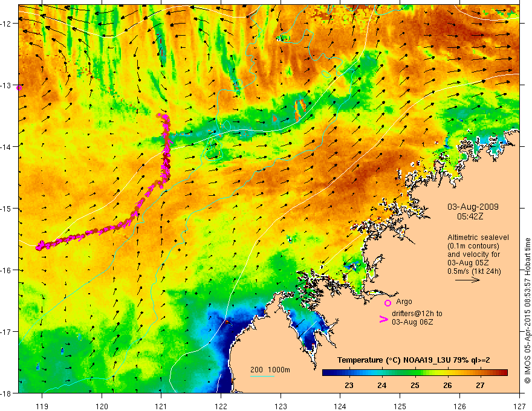Screen dimensions: 532x411
Task: Click the longitude axis label '121'
Action: 161,406
